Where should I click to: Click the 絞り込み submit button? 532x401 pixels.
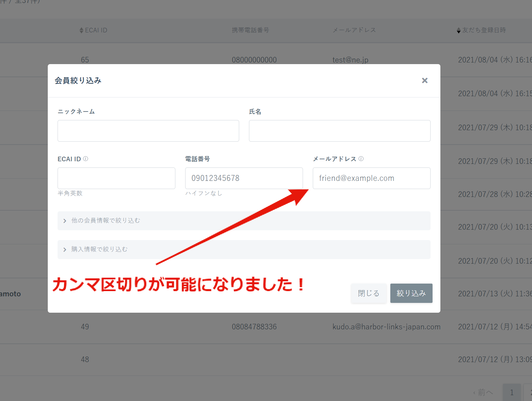click(x=411, y=293)
